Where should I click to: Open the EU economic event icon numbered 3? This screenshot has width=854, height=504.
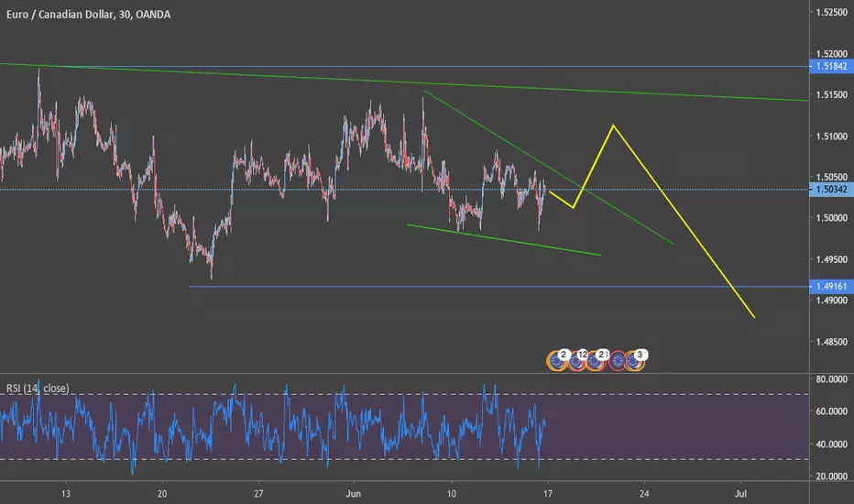pos(636,361)
